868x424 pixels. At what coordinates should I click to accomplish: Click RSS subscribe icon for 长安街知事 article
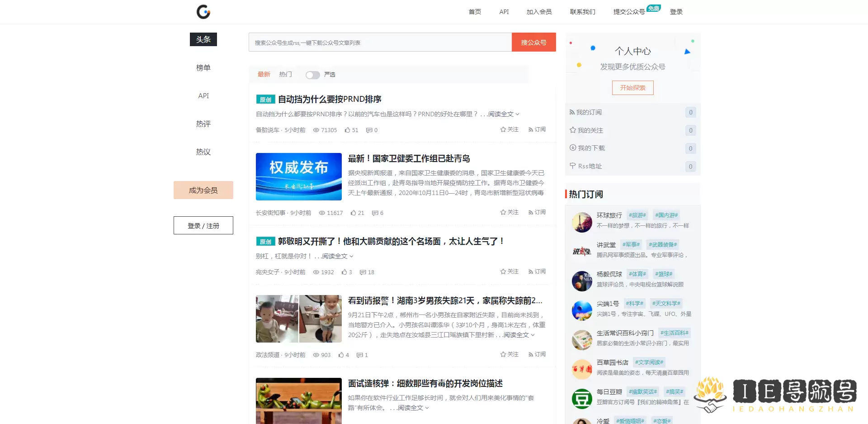click(531, 212)
